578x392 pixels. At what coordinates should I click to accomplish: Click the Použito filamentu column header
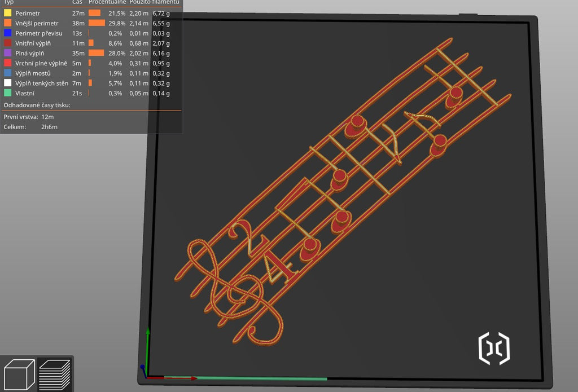[x=154, y=2]
